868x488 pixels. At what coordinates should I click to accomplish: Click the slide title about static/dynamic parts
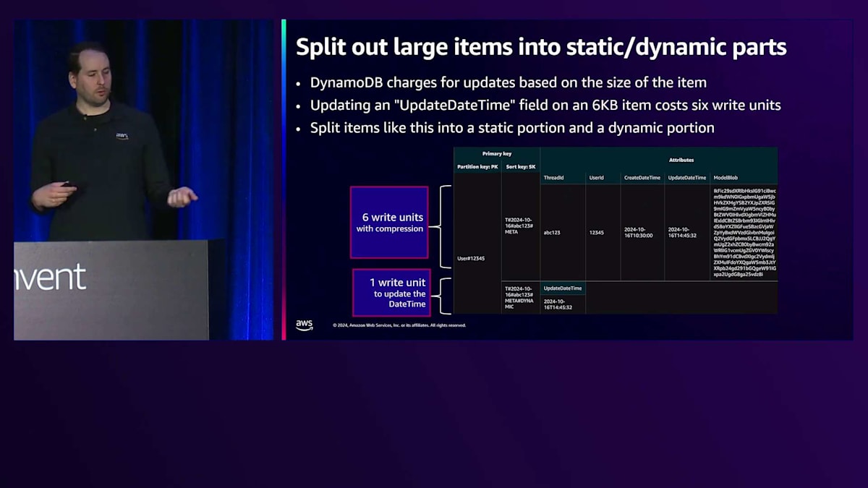(x=541, y=47)
